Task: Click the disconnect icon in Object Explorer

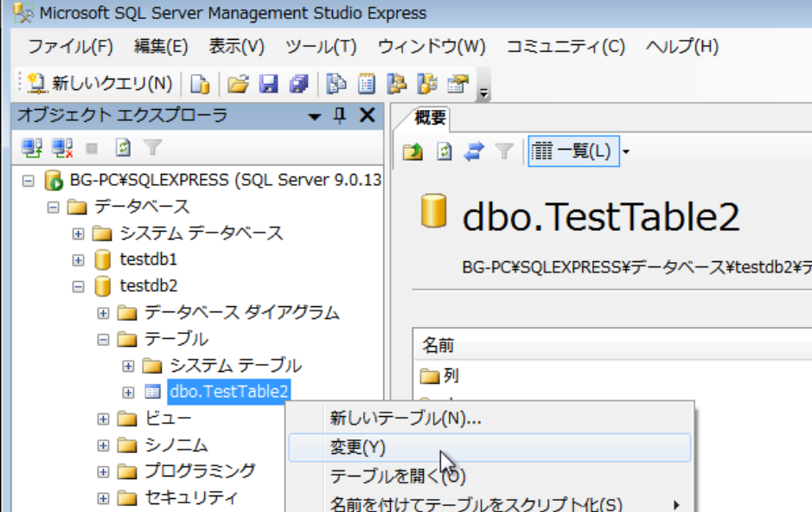Action: click(62, 148)
